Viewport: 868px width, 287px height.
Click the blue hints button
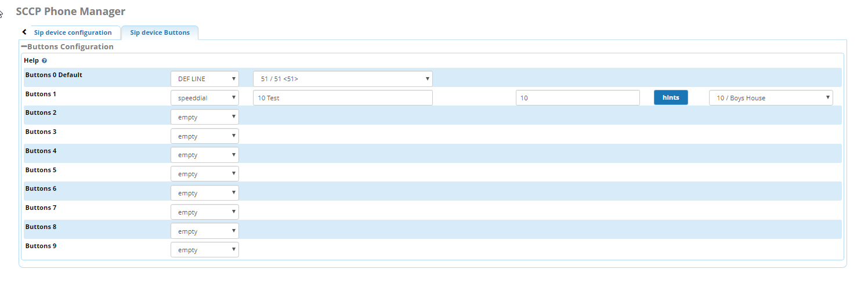[671, 97]
